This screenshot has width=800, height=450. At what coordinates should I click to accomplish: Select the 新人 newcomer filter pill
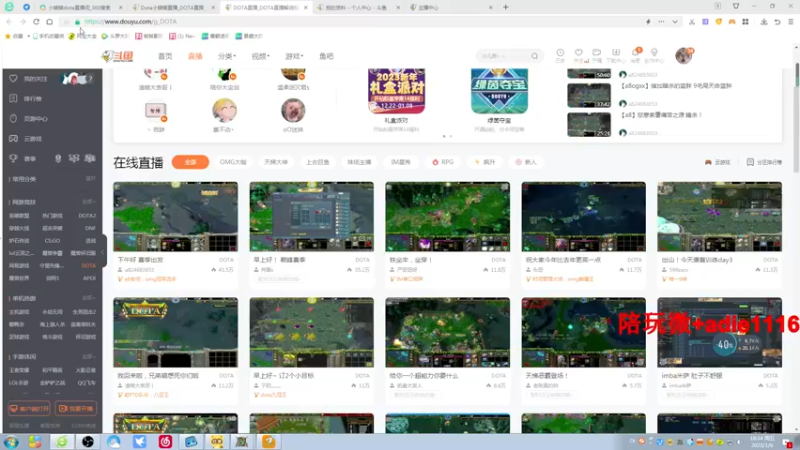point(526,162)
